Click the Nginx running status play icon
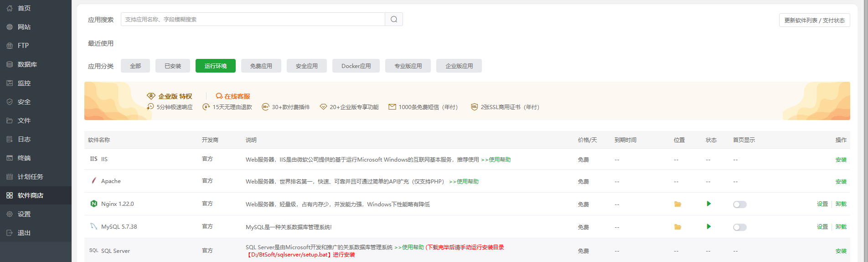Screen dimensions: 868x262 tap(709, 204)
